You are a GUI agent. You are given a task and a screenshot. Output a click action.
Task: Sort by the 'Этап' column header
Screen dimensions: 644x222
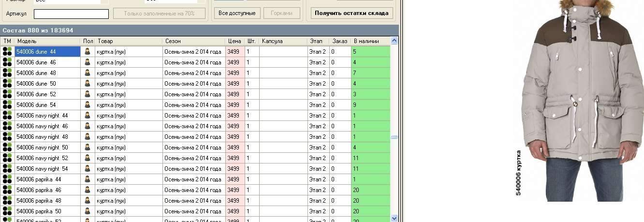coord(318,41)
